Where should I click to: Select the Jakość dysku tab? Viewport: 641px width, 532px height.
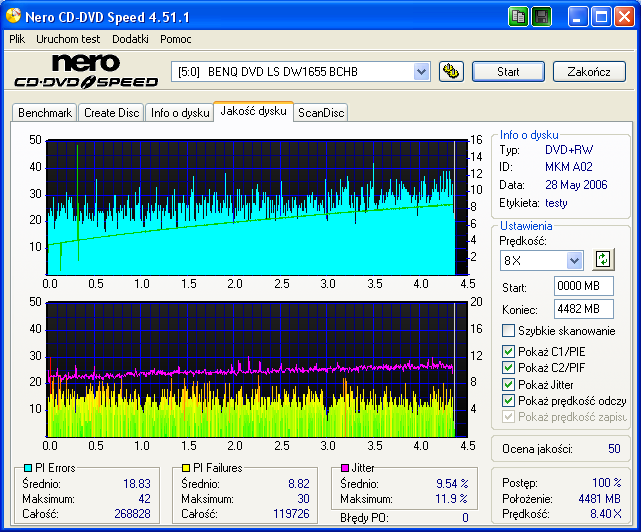tap(253, 111)
